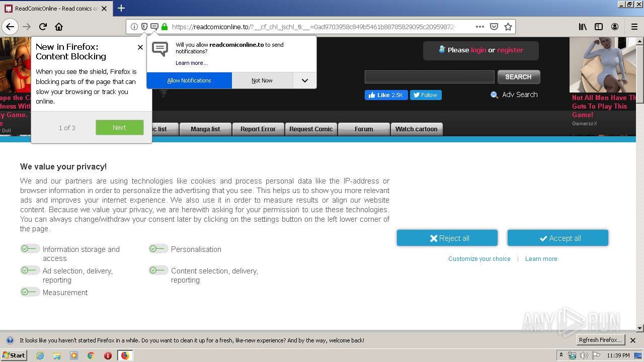Open media player taskbar icon

coord(74,355)
